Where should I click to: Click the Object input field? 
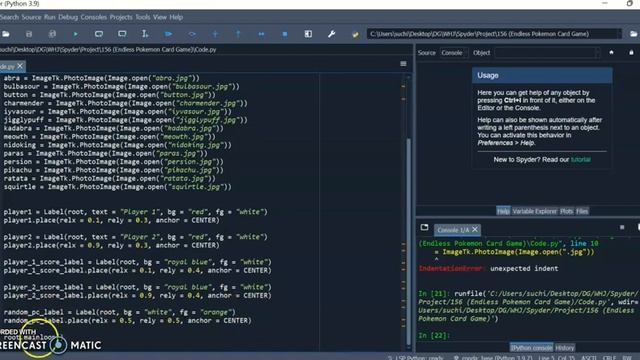(x=548, y=53)
